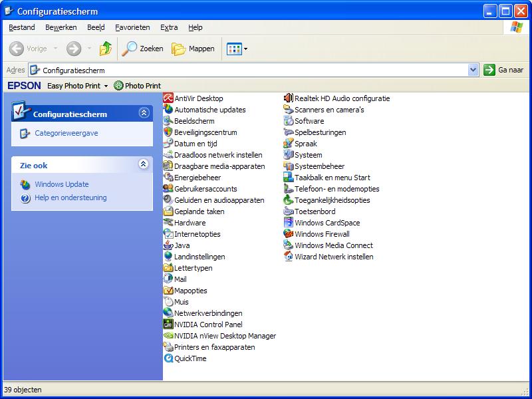The height and width of the screenshot is (399, 532).
Task: Open the Software icon
Action: (289, 121)
